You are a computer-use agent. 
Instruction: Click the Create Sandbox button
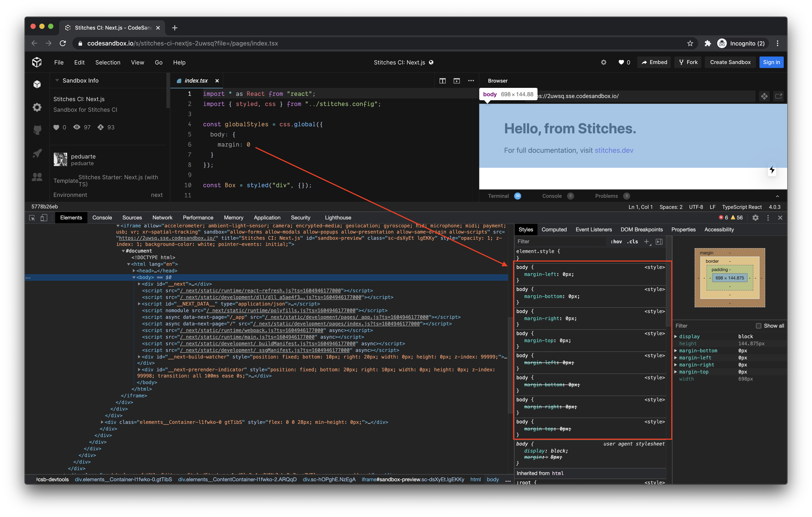[730, 62]
